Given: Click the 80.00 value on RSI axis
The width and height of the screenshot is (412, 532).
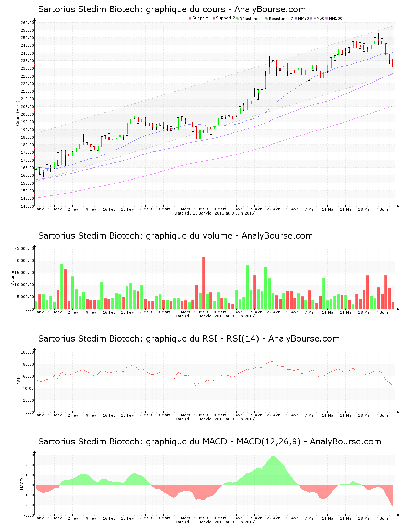Looking at the screenshot, I should (x=28, y=364).
